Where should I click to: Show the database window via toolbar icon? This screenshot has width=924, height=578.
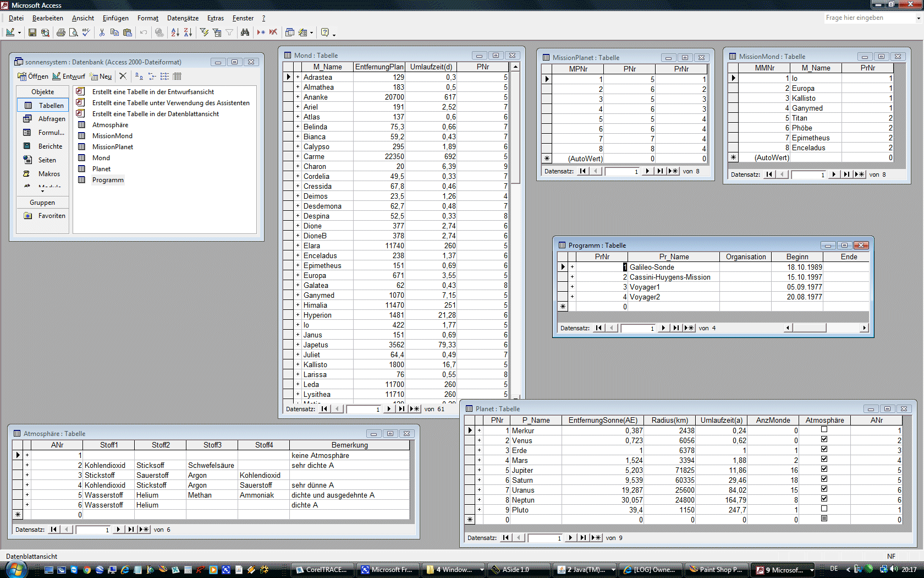[x=290, y=32]
